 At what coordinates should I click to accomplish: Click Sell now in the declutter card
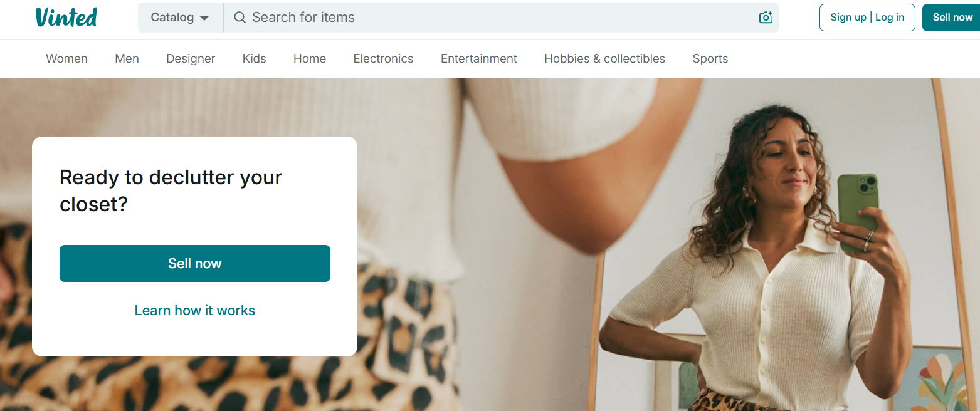(x=195, y=263)
